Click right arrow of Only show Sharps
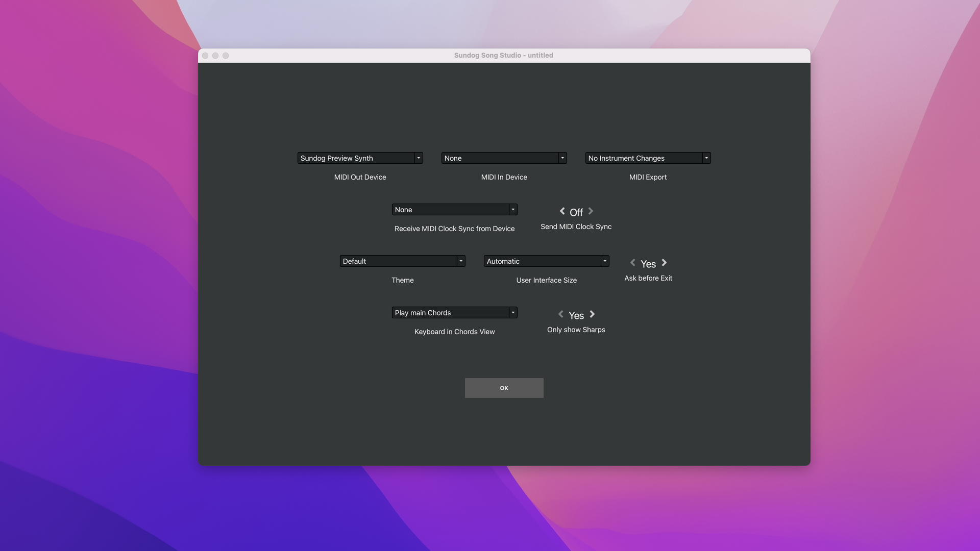Image resolution: width=980 pixels, height=551 pixels. (592, 314)
